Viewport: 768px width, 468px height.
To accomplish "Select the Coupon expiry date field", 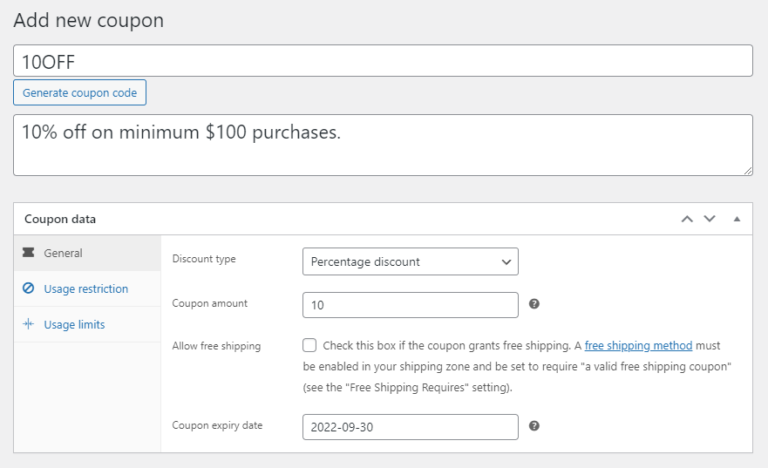I will tap(410, 427).
